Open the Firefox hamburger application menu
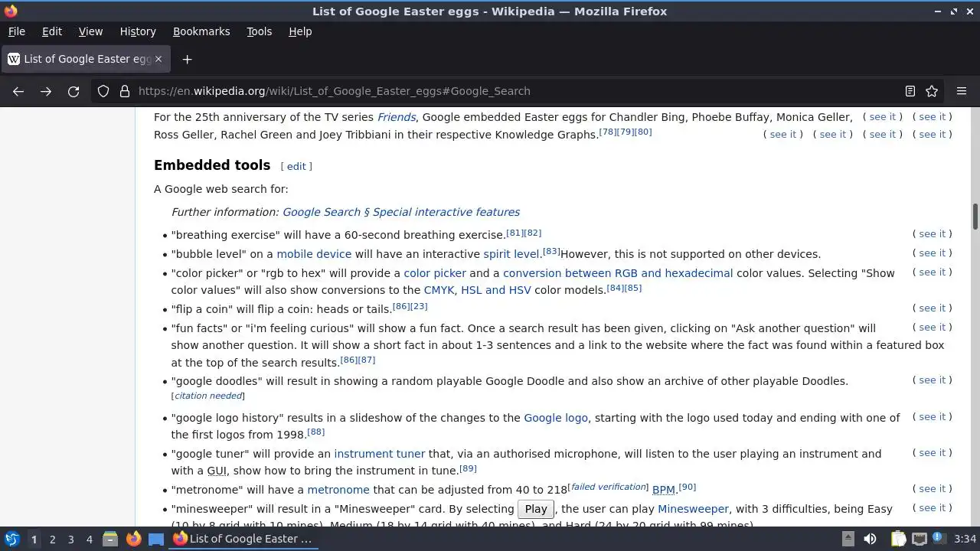The height and width of the screenshot is (551, 980). [962, 91]
